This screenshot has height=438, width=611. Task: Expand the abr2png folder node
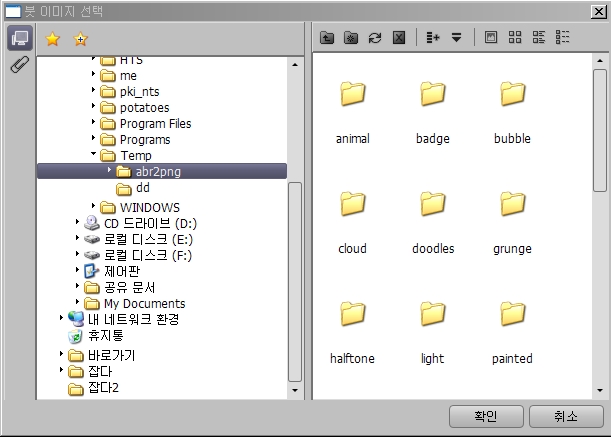(x=109, y=170)
